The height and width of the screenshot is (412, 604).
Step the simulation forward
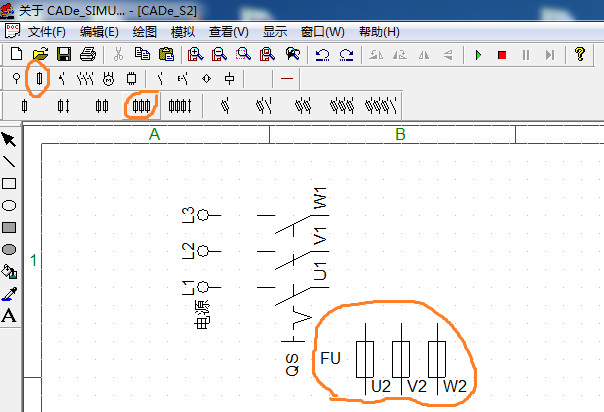point(550,55)
